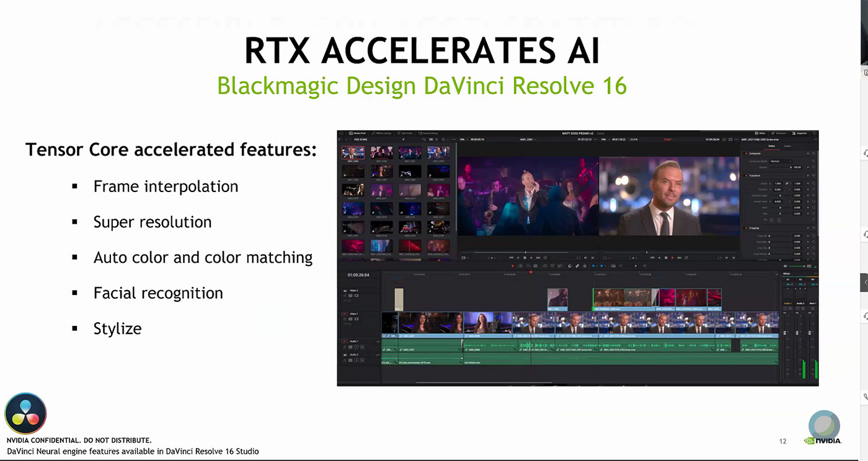Select the A001_C004 thumbnail in media pool

tap(353, 152)
